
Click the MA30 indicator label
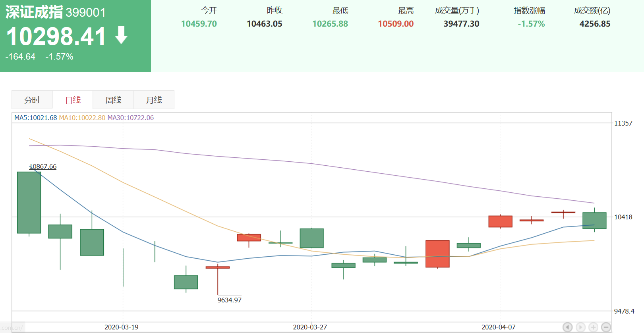coord(130,118)
